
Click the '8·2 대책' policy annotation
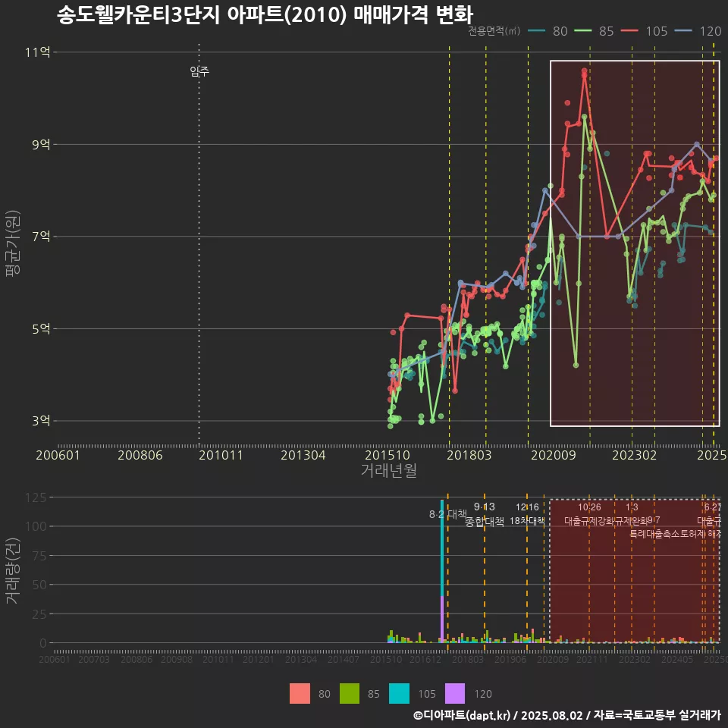tap(448, 514)
